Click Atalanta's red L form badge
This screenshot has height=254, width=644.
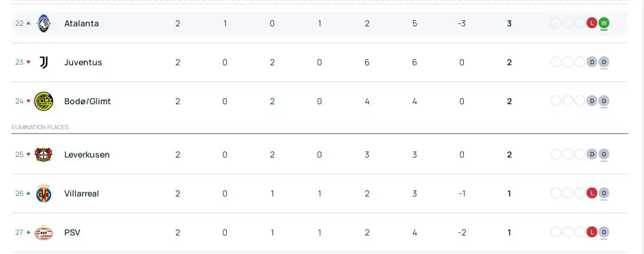592,23
